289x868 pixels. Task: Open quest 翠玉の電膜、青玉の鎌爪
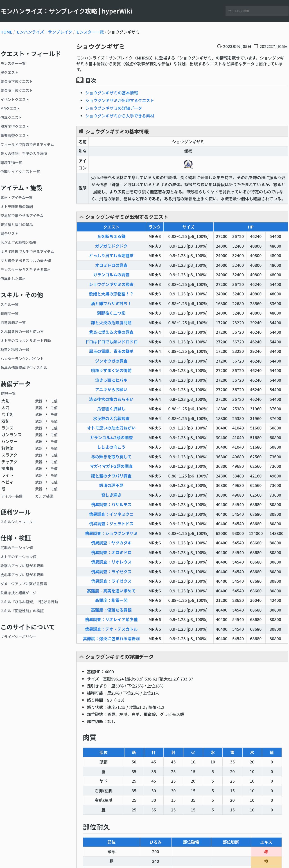click(111, 352)
